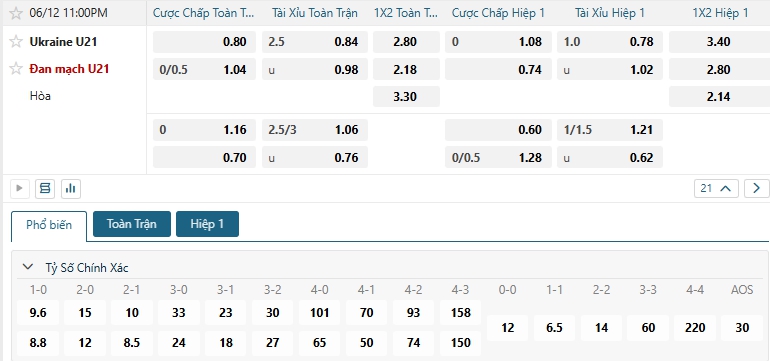Pick first-half draw odds 2.14
This screenshot has height=361, width=770.
[x=718, y=96]
